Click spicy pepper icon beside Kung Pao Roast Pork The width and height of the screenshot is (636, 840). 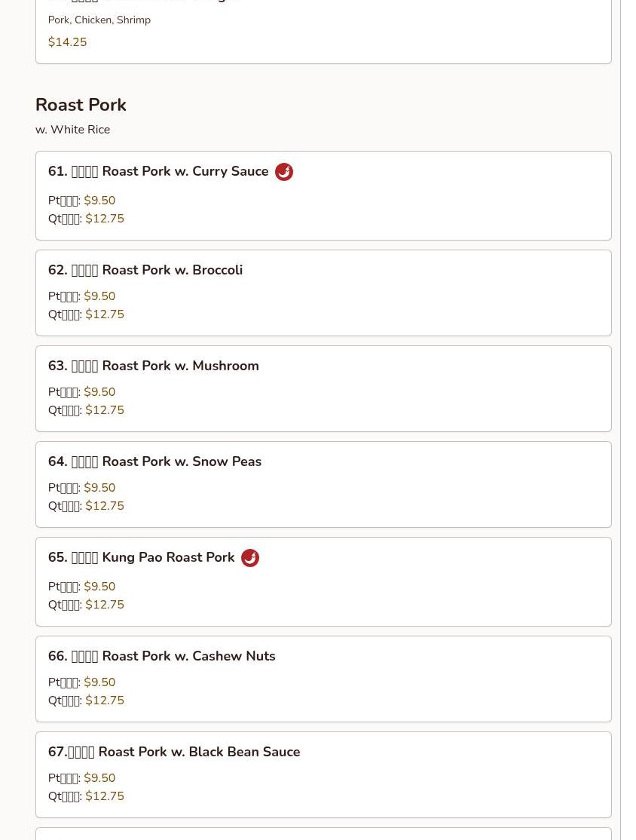point(250,558)
